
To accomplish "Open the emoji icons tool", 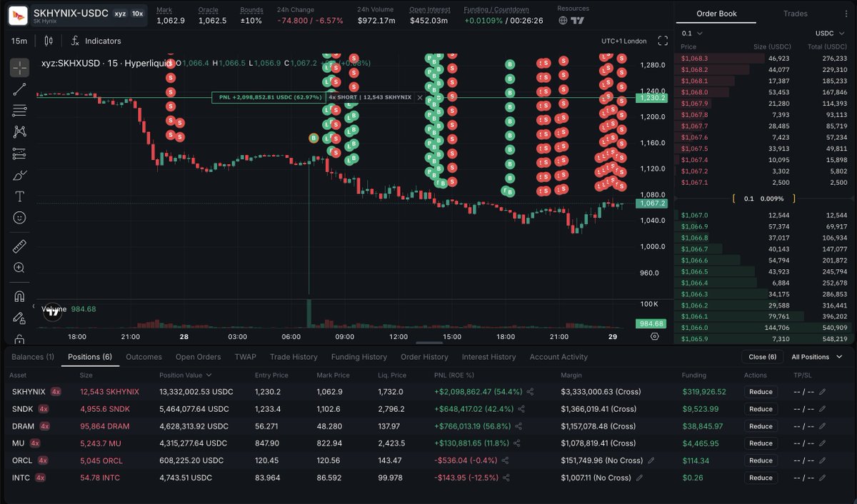I will pos(20,218).
